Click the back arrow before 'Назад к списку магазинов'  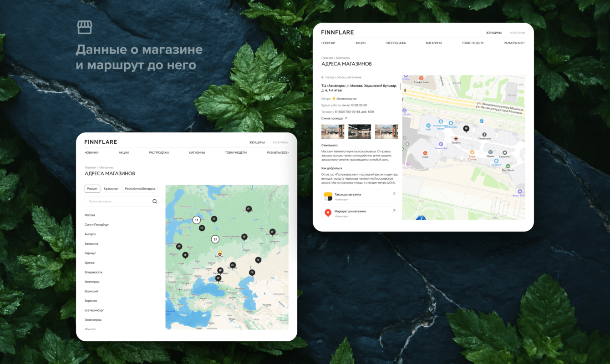pos(323,77)
